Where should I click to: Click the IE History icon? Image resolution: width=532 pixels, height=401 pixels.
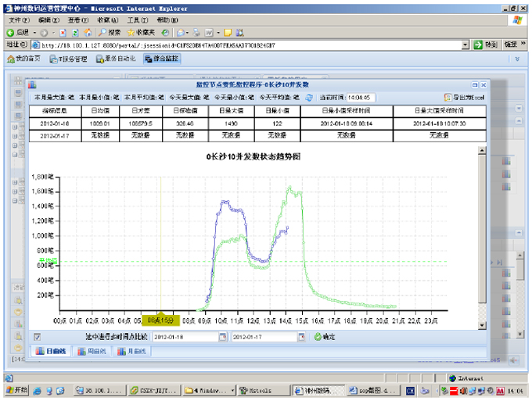165,33
